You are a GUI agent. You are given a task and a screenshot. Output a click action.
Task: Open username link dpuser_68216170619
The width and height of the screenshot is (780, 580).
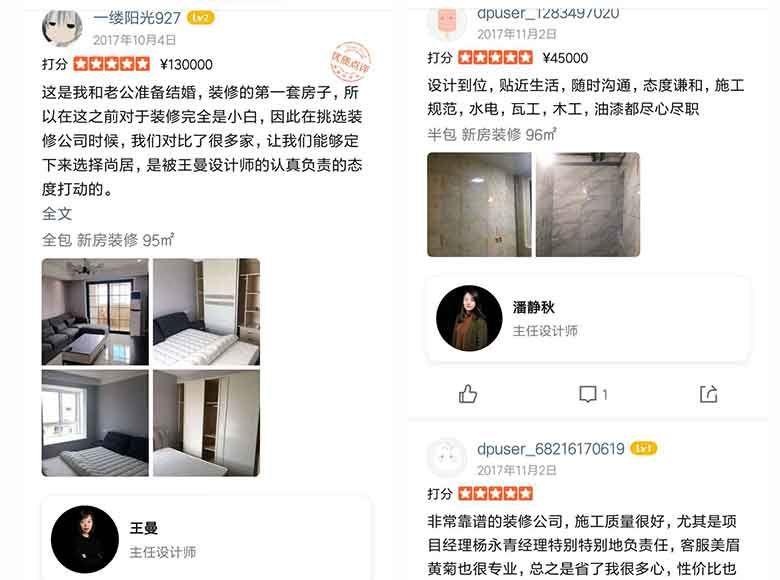(551, 449)
